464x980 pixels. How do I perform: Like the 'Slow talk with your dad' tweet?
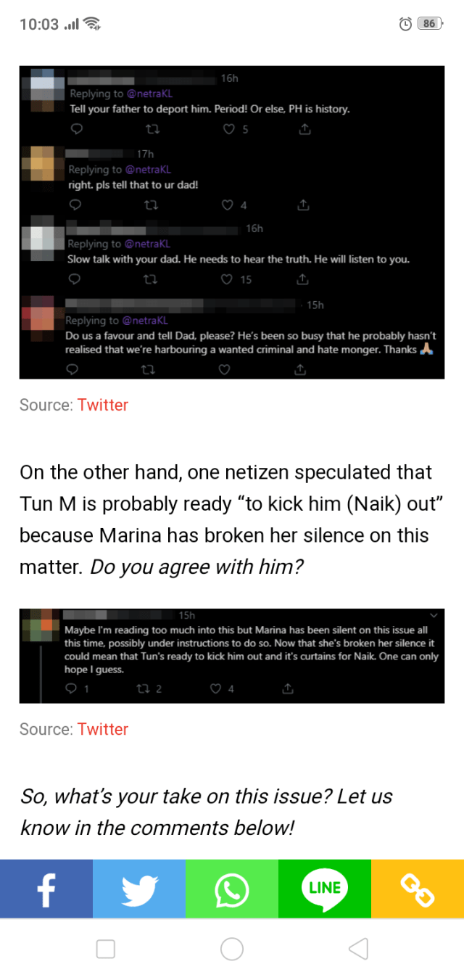pos(226,279)
